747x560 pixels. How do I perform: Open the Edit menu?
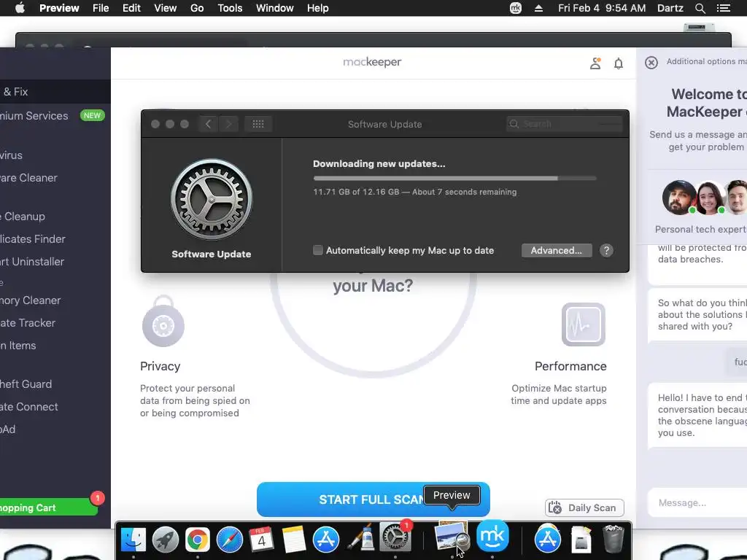(x=131, y=8)
